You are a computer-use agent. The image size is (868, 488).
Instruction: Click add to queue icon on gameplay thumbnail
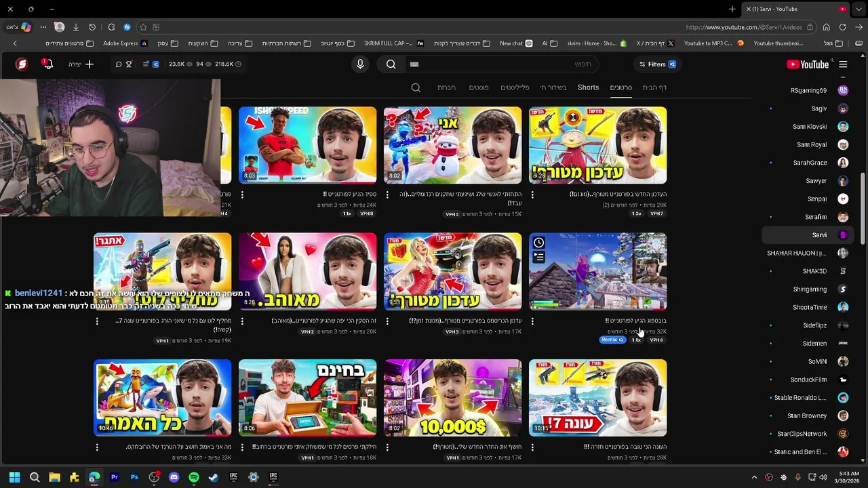pos(539,257)
